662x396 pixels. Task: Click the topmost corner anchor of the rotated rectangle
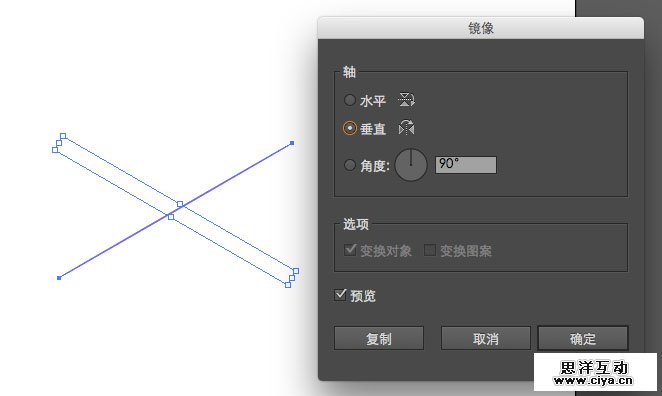(x=63, y=136)
